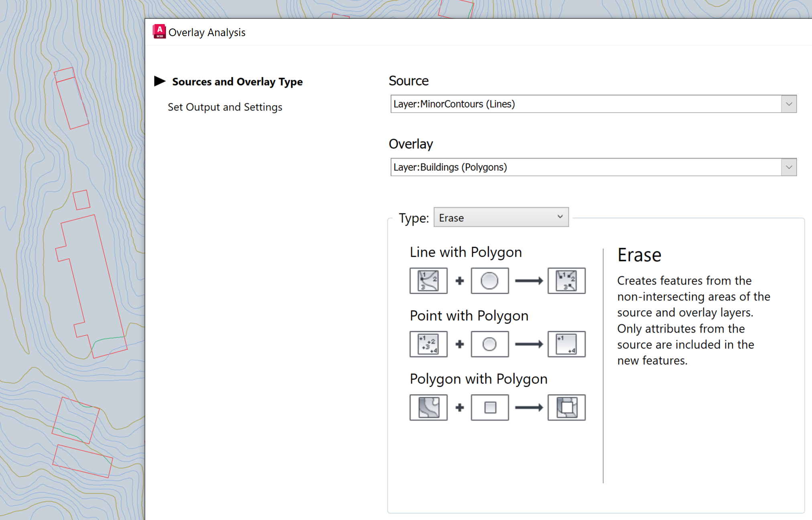Click the Polygon with Polygon result icon
Screen dimensions: 812x520
pos(566,408)
